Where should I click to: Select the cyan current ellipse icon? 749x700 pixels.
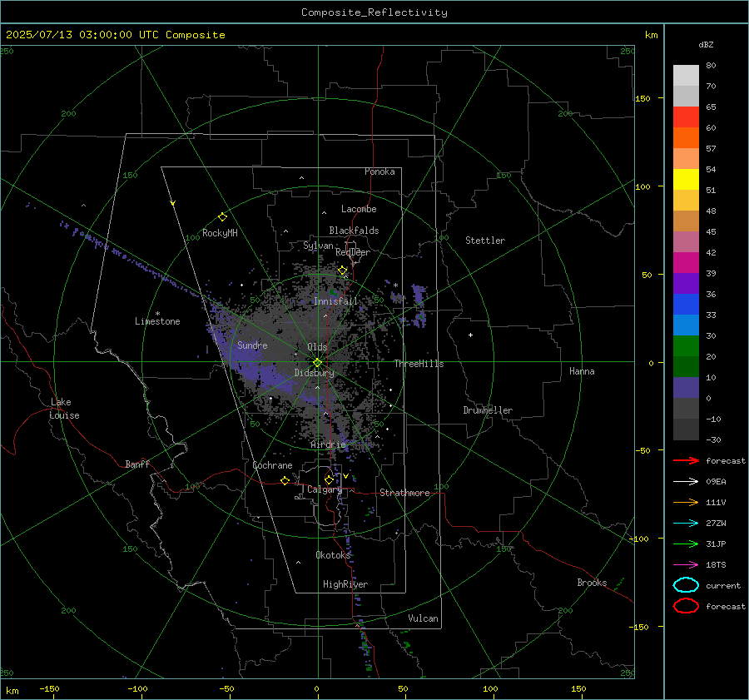(686, 585)
